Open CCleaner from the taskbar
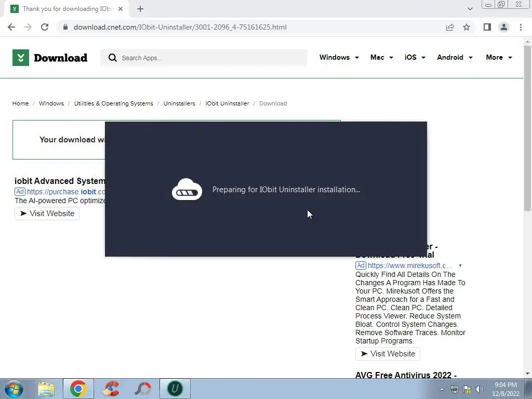The width and height of the screenshot is (532, 399). (x=111, y=389)
